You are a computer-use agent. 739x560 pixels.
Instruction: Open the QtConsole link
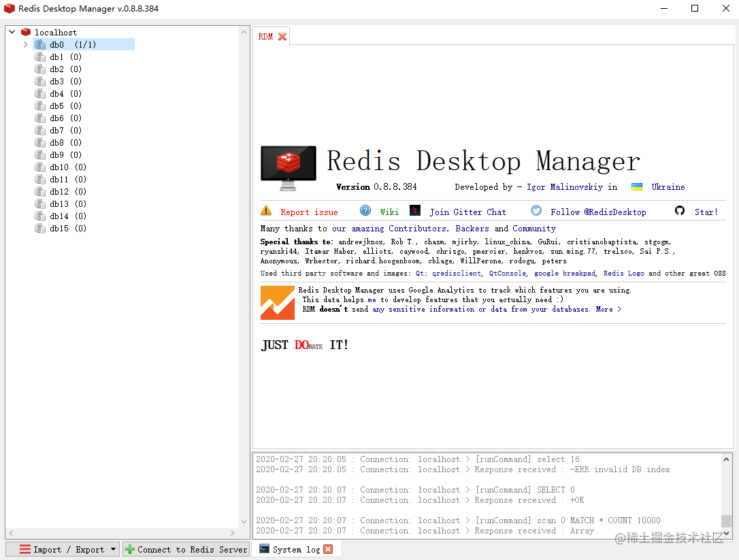(x=507, y=273)
